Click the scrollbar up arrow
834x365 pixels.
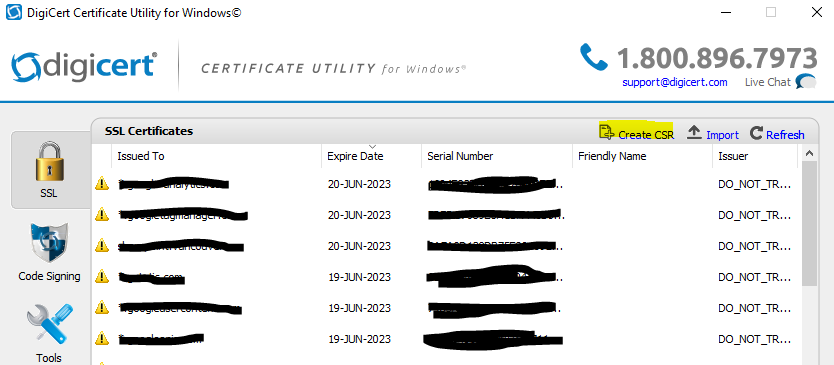[810, 154]
